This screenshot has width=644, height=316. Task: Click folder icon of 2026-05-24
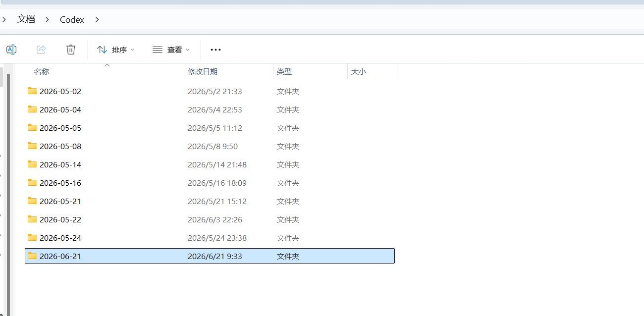[x=32, y=237]
